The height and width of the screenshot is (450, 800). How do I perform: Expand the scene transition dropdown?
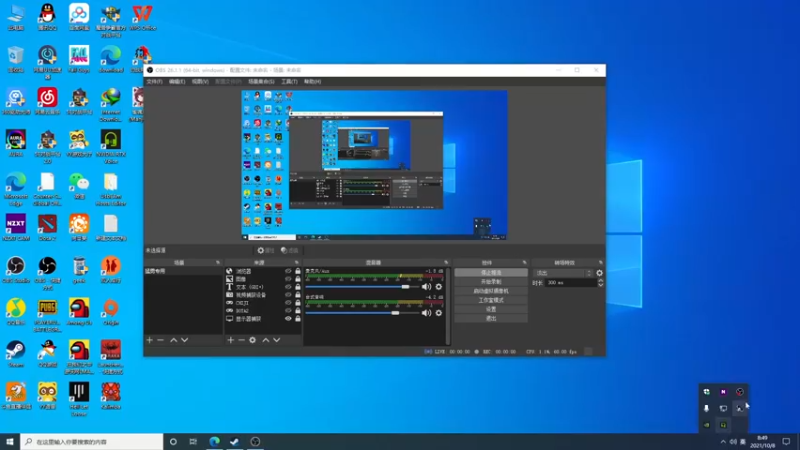coord(563,273)
